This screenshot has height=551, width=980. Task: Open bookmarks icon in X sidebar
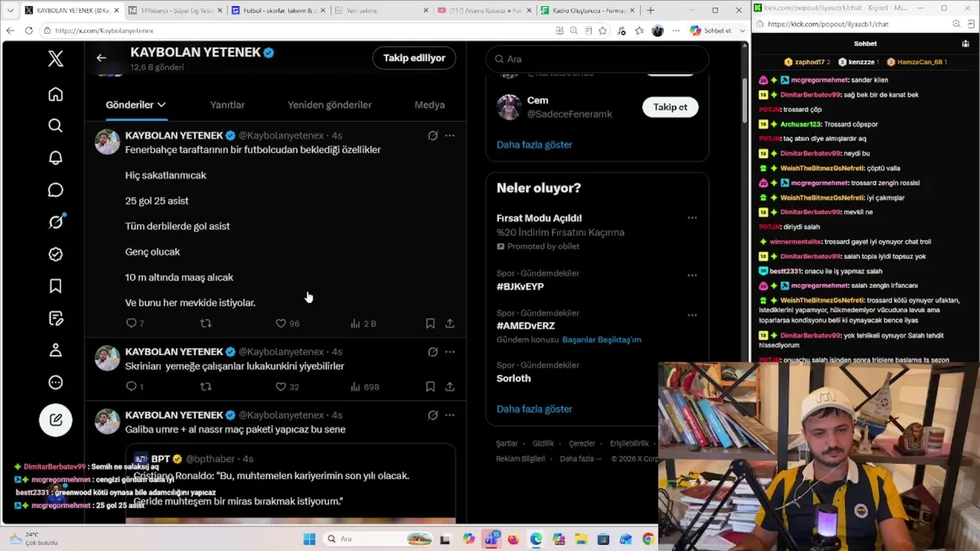pyautogui.click(x=55, y=286)
